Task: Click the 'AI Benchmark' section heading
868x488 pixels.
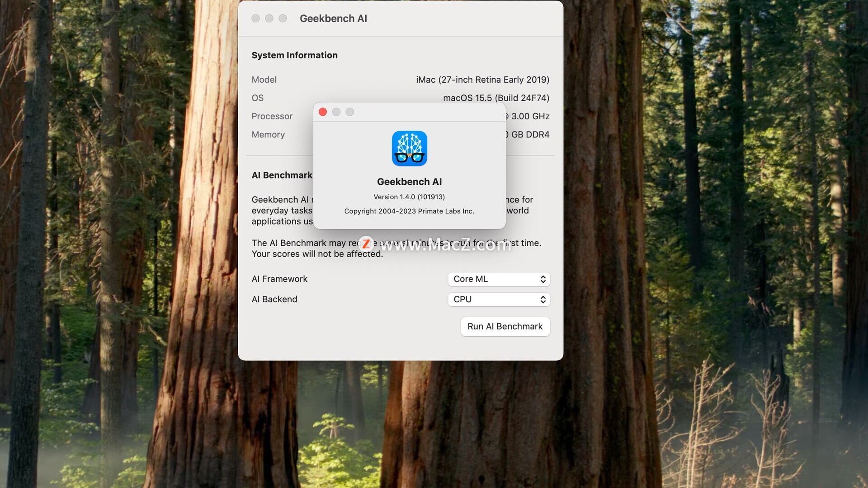Action: (x=282, y=175)
